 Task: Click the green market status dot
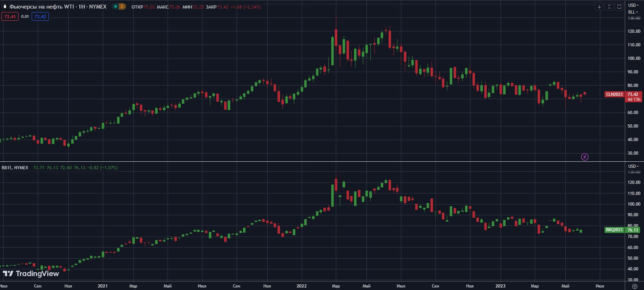pyautogui.click(x=115, y=7)
